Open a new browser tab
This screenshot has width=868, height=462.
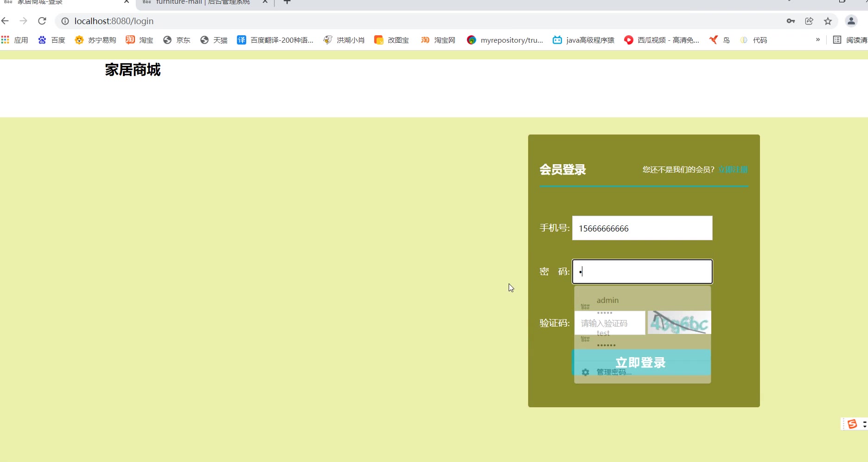287,2
